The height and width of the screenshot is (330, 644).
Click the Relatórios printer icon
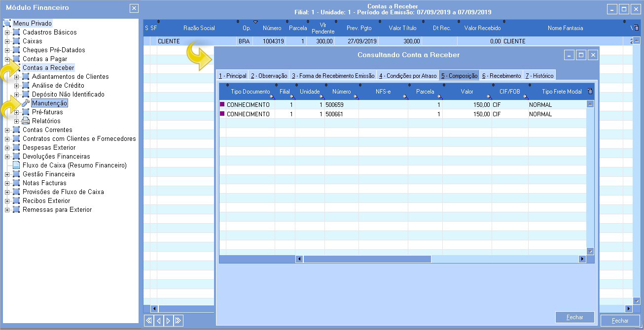pyautogui.click(x=26, y=121)
